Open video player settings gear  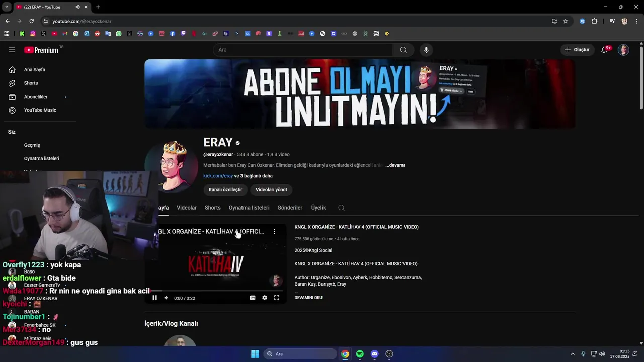coord(265,298)
